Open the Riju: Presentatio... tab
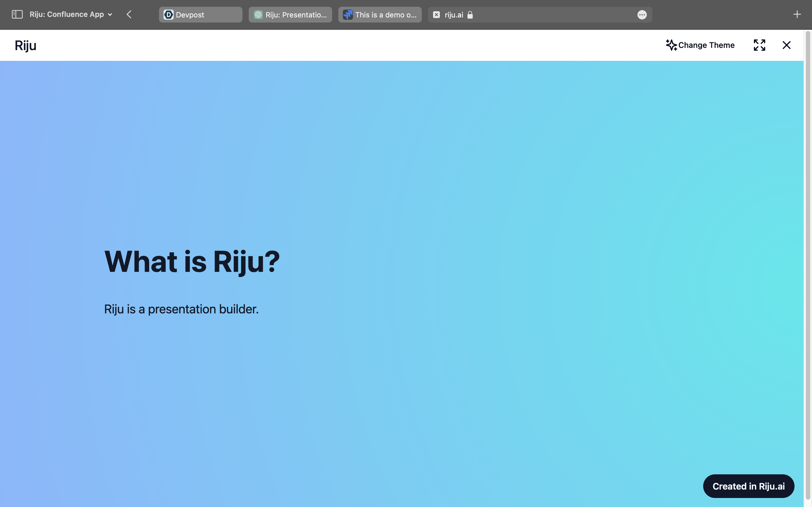The width and height of the screenshot is (812, 507). 290,15
